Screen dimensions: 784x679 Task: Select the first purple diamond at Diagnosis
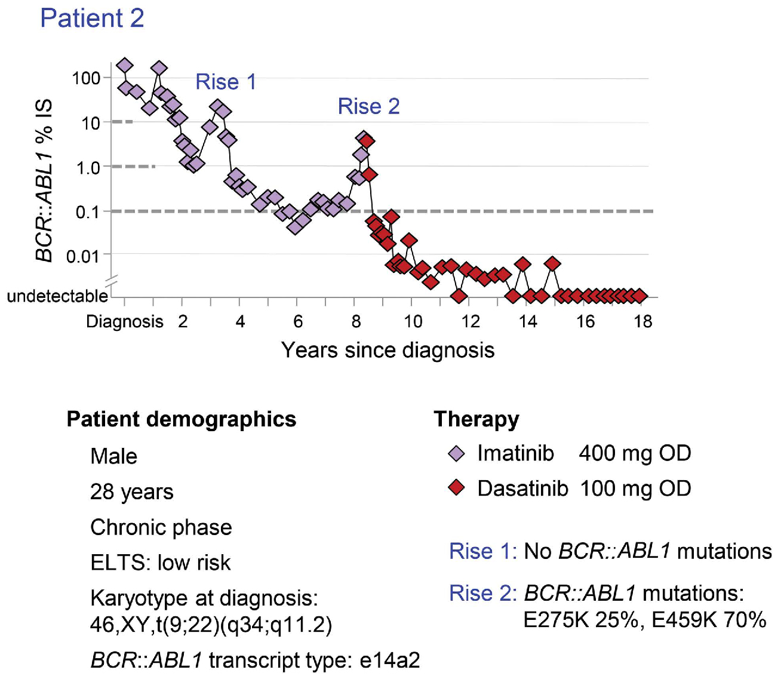click(125, 66)
